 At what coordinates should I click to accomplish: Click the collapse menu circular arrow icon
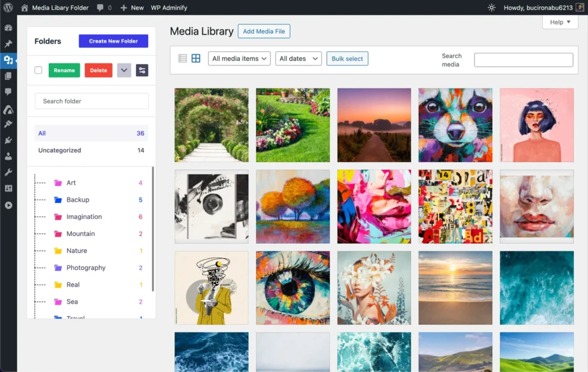click(x=8, y=205)
